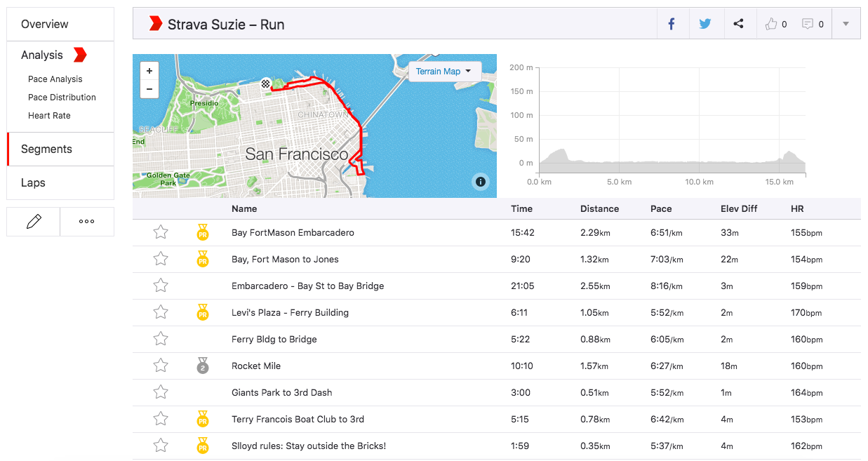Open the Terrain Map style dropdown
Viewport: 868px width, 461px height.
point(445,71)
